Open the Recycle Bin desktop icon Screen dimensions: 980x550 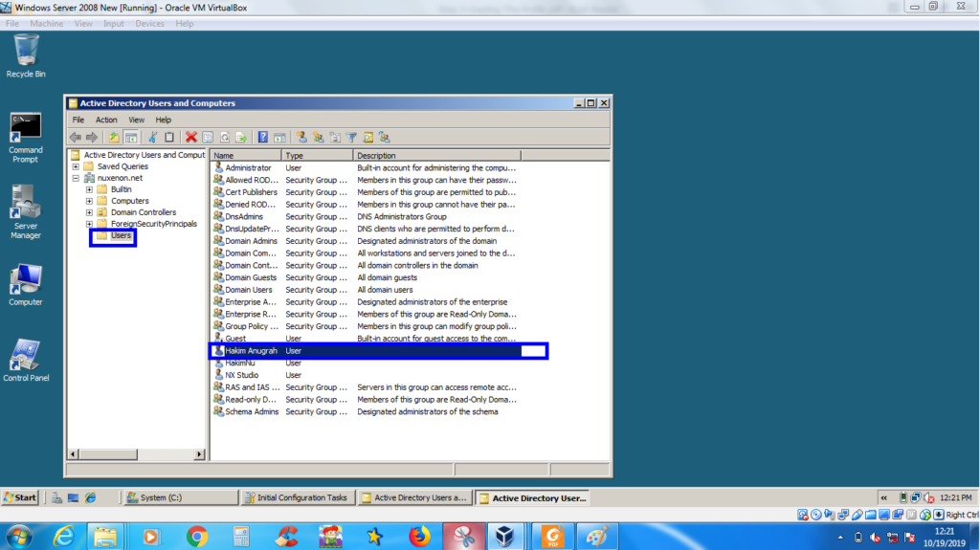[26, 56]
